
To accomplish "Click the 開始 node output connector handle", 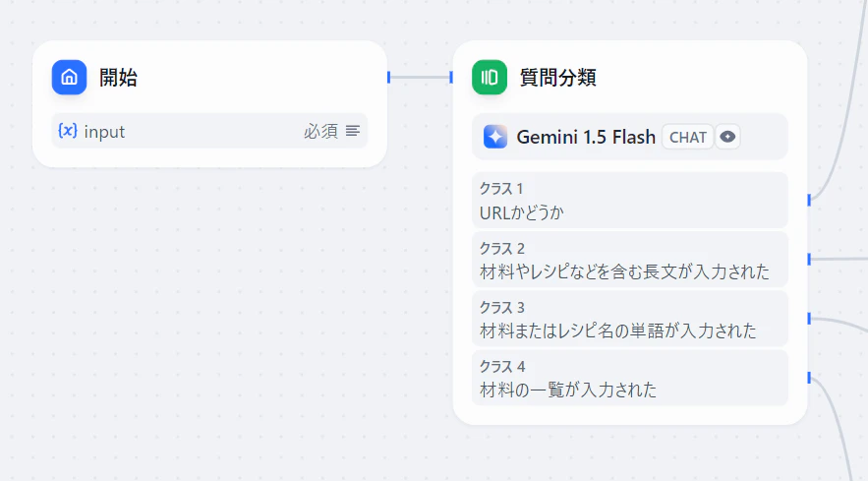I will pyautogui.click(x=388, y=77).
